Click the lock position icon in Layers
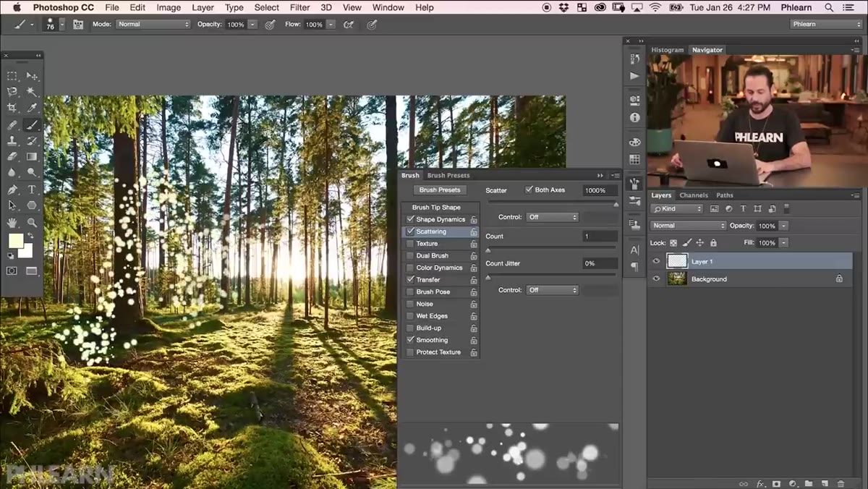Image resolution: width=868 pixels, height=489 pixels. click(700, 243)
